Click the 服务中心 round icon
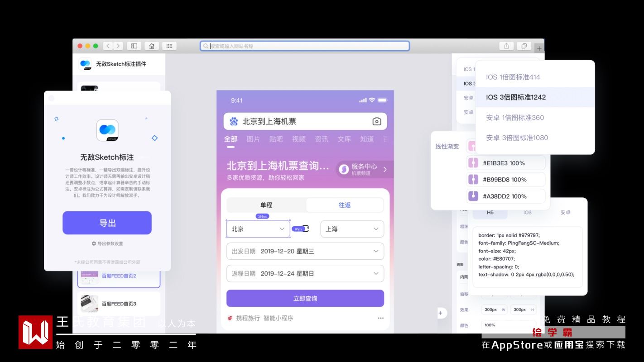 pos(344,169)
